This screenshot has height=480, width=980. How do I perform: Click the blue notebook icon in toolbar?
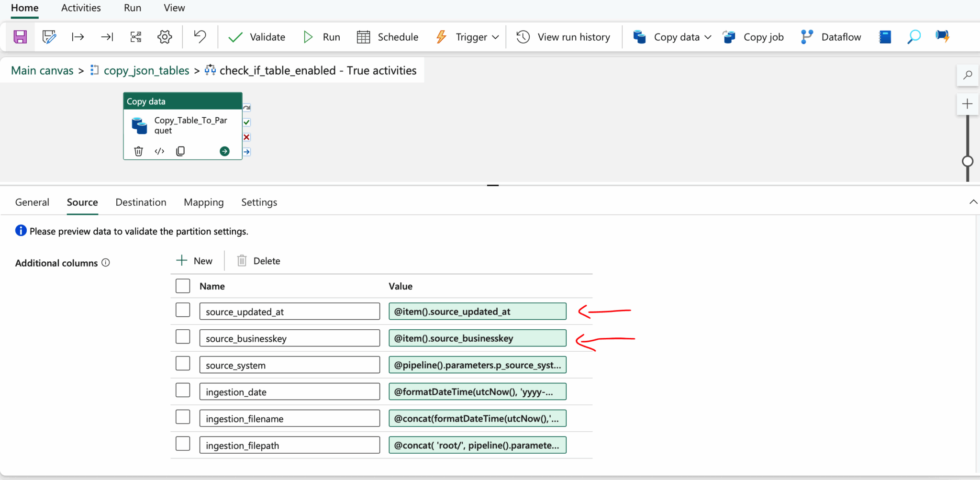(x=885, y=37)
